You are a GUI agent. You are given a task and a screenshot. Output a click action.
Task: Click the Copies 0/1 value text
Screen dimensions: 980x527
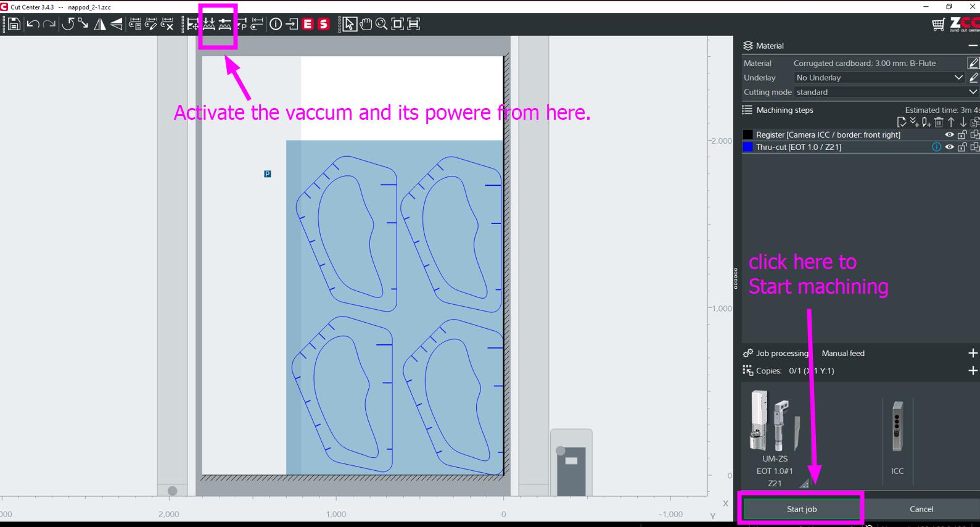812,371
